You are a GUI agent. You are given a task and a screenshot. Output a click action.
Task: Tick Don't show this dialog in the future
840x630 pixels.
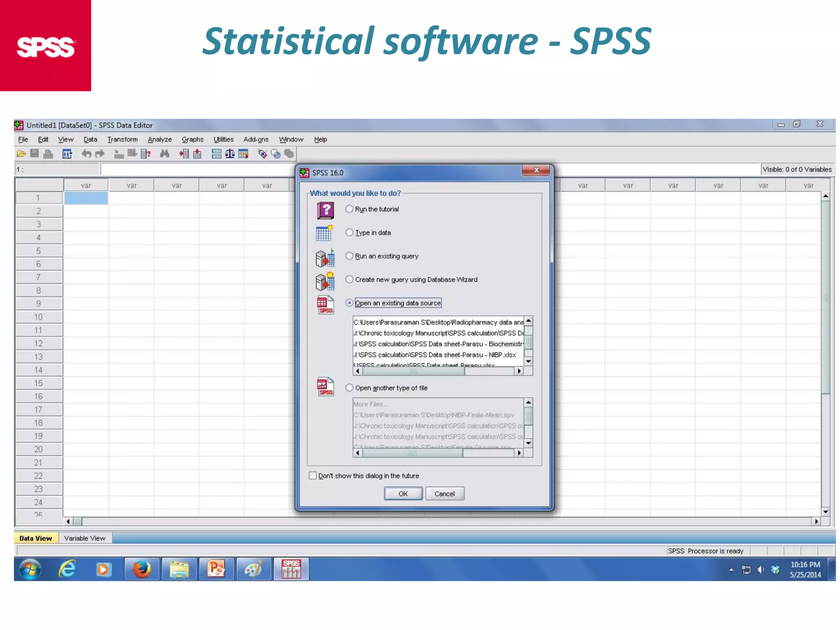pyautogui.click(x=313, y=475)
